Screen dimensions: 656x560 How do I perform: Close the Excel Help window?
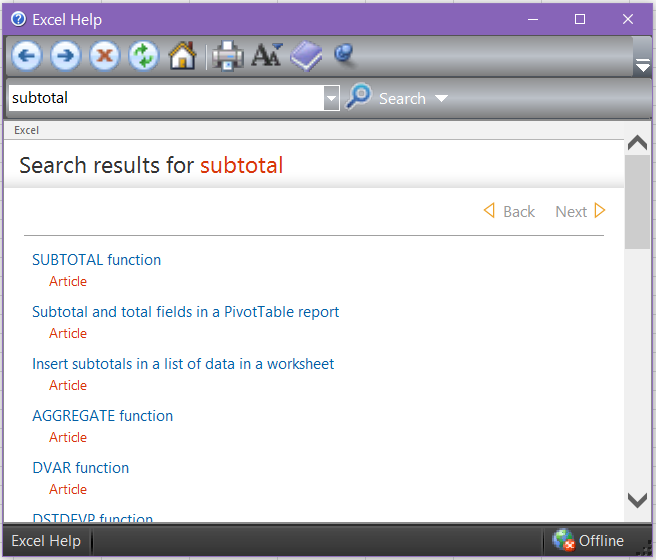point(628,19)
